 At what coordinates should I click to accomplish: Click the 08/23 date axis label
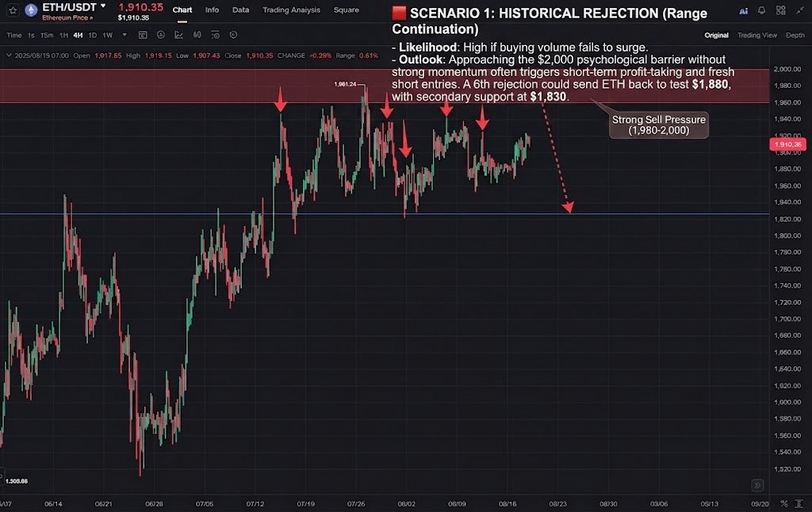tap(557, 504)
